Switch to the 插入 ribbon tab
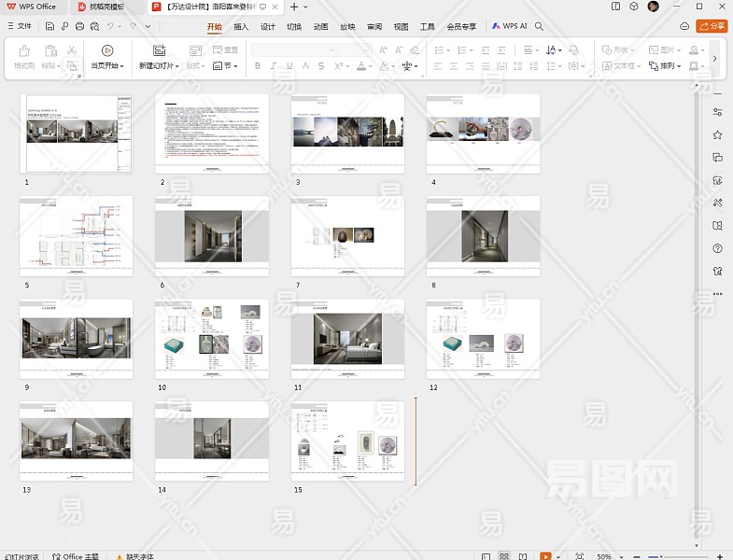This screenshot has width=733, height=560. 241,26
